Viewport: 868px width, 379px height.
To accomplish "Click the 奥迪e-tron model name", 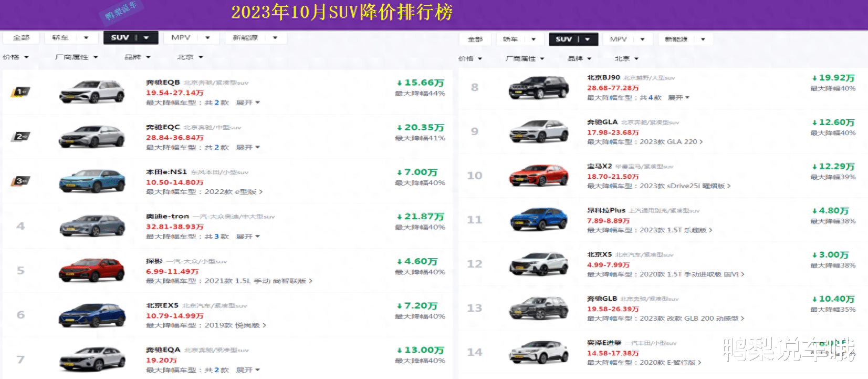I will coord(168,217).
